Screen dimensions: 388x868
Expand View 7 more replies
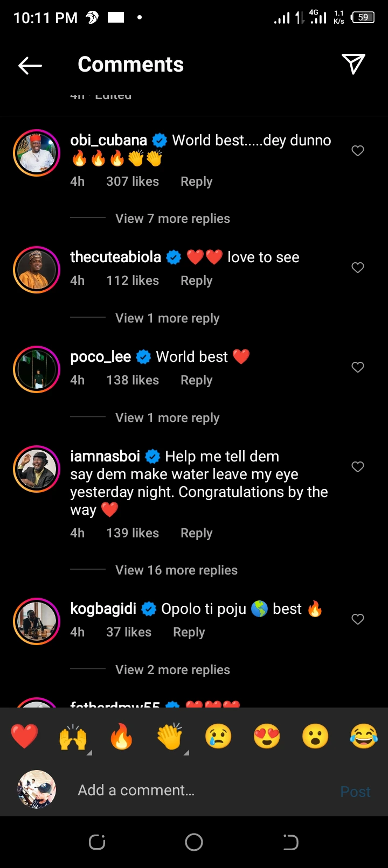(172, 219)
